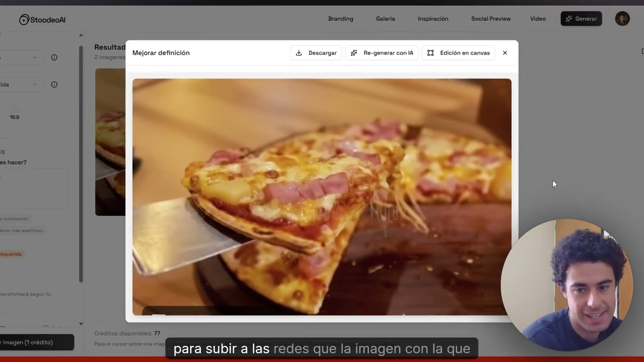
Task: Open the Inspiración menu item
Action: coord(433,19)
